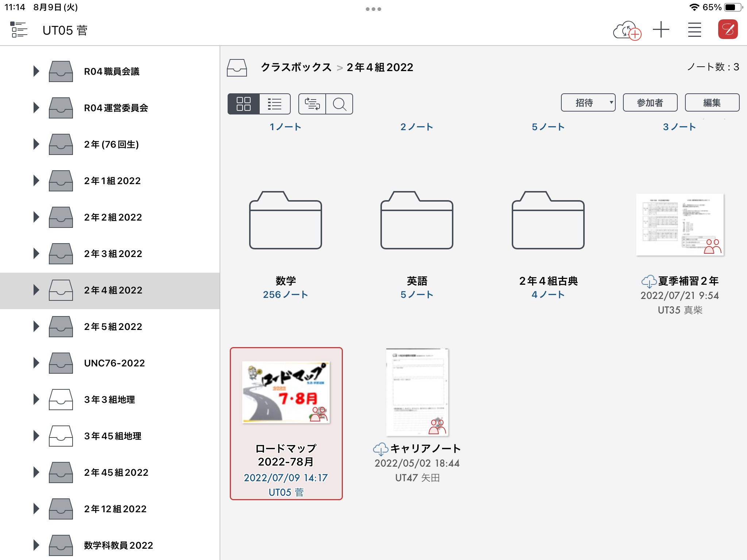Open the 招待 dropdown

[x=588, y=103]
